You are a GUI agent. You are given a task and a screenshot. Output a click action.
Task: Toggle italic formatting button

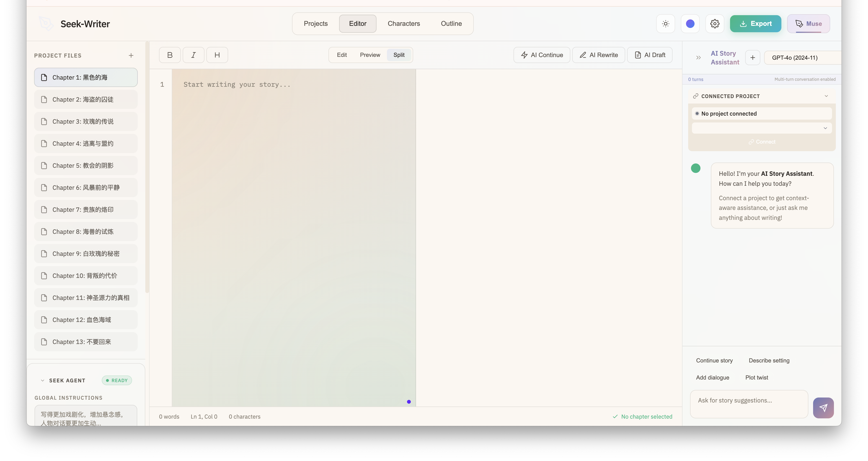pos(193,55)
